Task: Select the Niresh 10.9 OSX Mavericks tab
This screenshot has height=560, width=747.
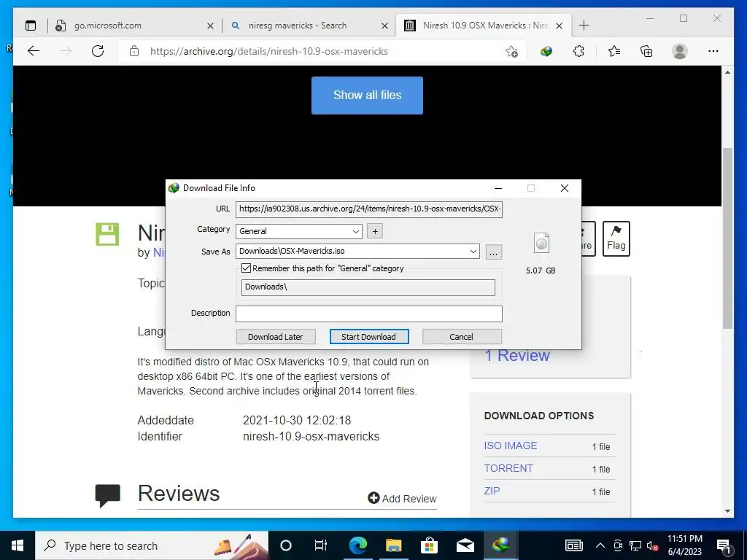Action: tap(484, 26)
